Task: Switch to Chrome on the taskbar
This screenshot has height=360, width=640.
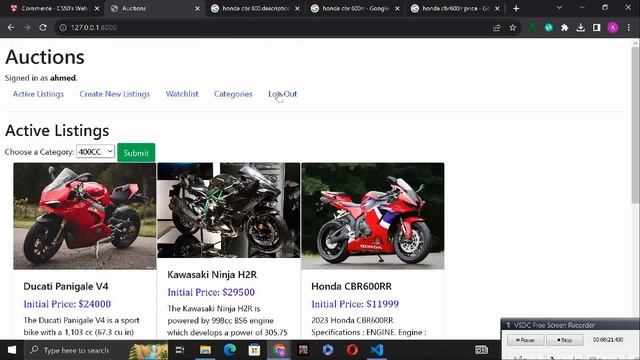Action: [279, 350]
